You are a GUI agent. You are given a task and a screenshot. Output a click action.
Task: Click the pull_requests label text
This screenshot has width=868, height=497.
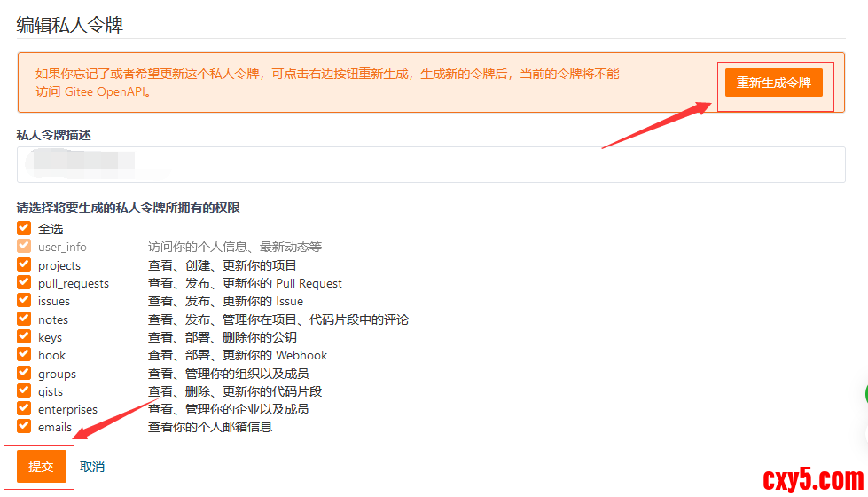[x=74, y=283]
